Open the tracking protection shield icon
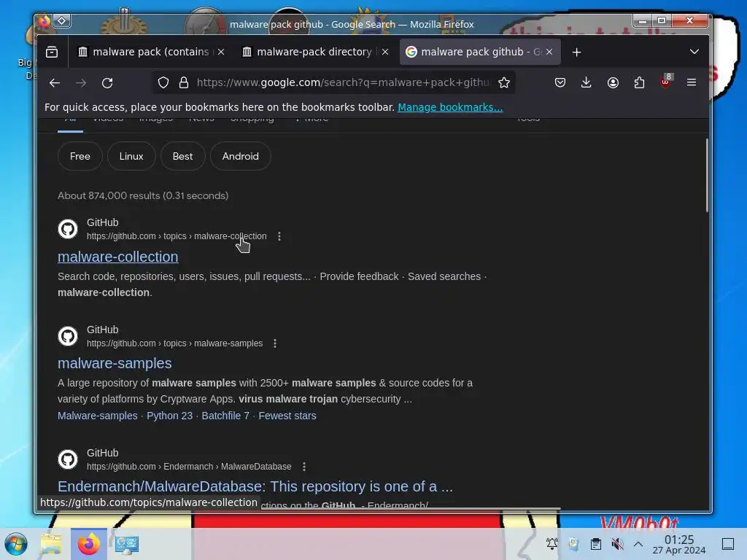 click(163, 83)
